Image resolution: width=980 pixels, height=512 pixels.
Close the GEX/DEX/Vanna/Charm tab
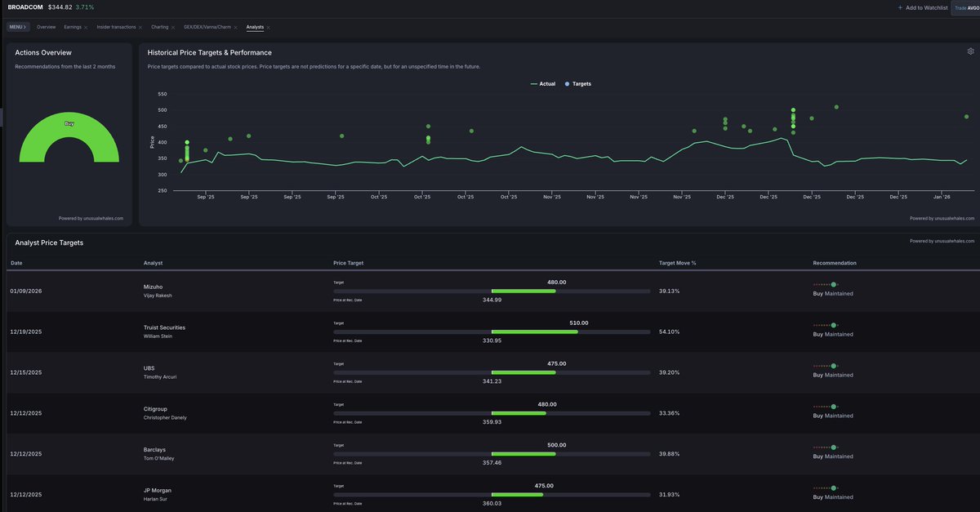(x=236, y=27)
